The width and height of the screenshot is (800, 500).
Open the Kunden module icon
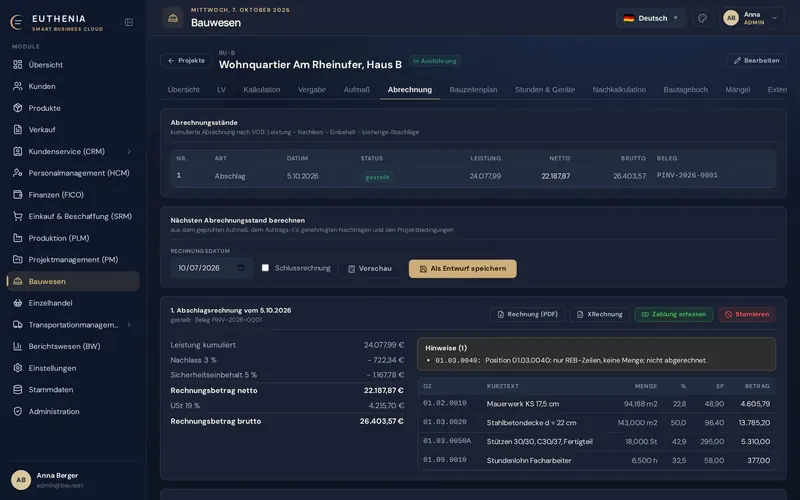click(x=18, y=86)
